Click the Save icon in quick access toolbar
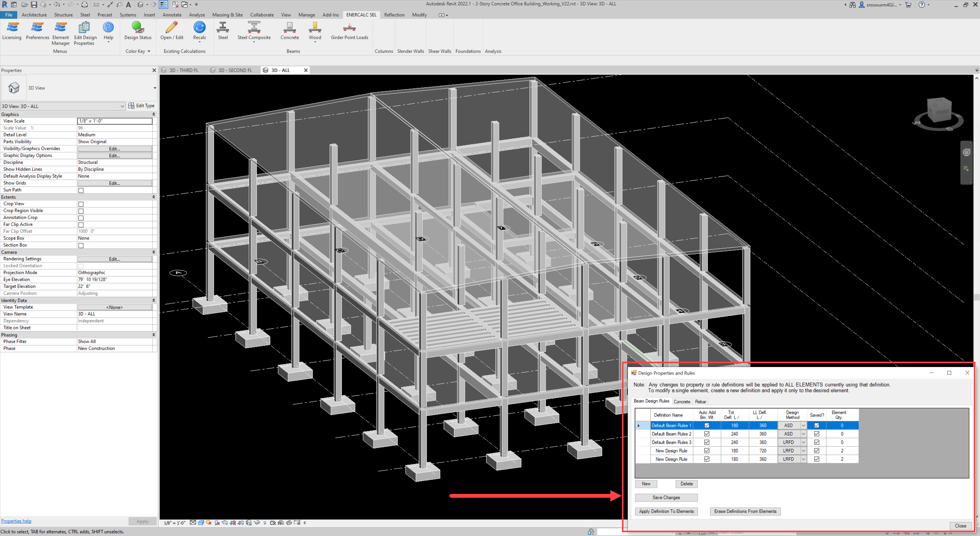980x536 pixels. click(34, 5)
